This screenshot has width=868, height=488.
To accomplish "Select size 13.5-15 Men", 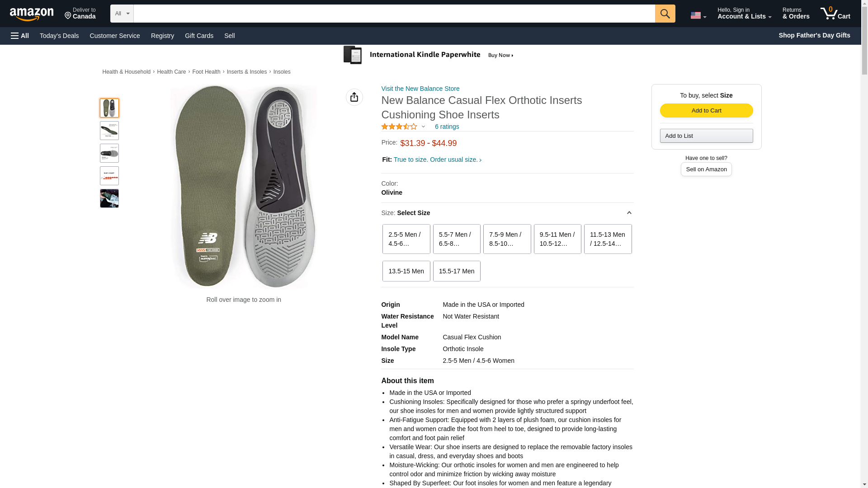I will [x=406, y=271].
